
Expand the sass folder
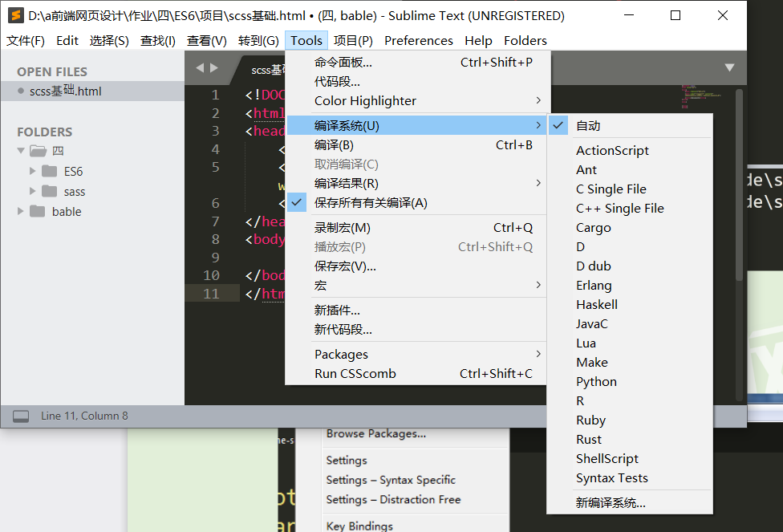(x=32, y=191)
